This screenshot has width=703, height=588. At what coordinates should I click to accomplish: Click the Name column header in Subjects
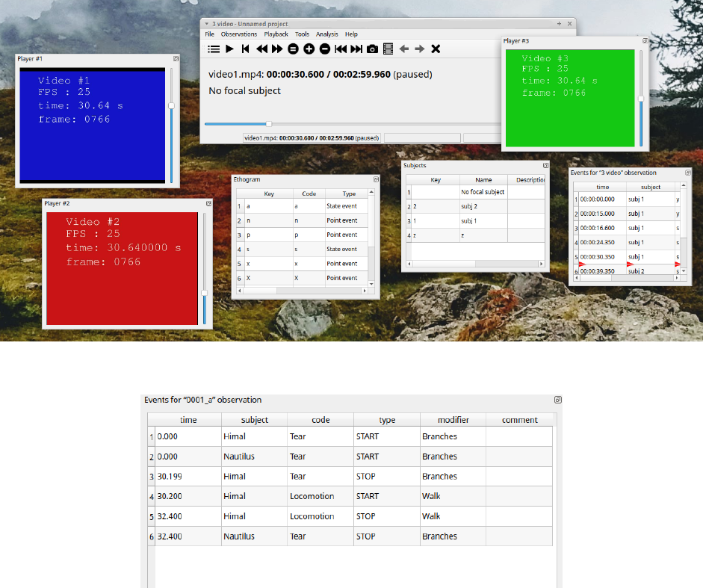coord(483,180)
